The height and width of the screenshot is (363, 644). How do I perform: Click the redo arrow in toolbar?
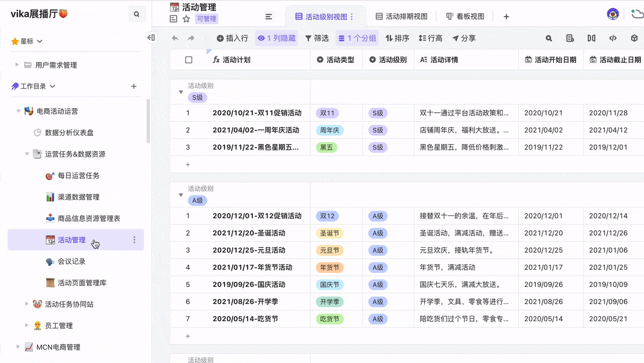191,38
